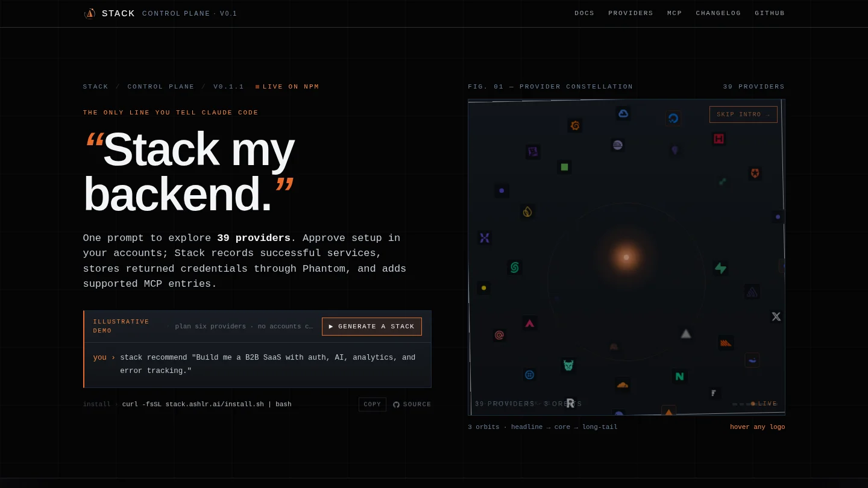The image size is (868, 488).
Task: Open the GitHub link in the header
Action: [770, 13]
